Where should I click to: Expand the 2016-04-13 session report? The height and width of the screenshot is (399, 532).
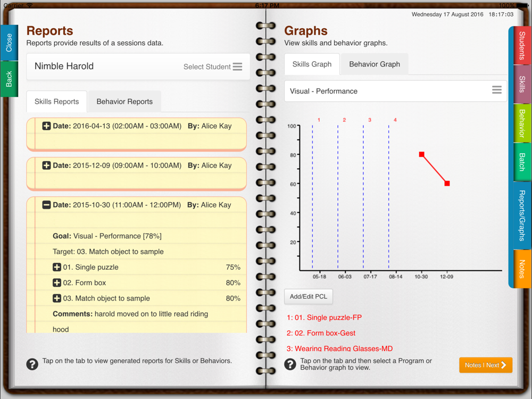coord(46,126)
